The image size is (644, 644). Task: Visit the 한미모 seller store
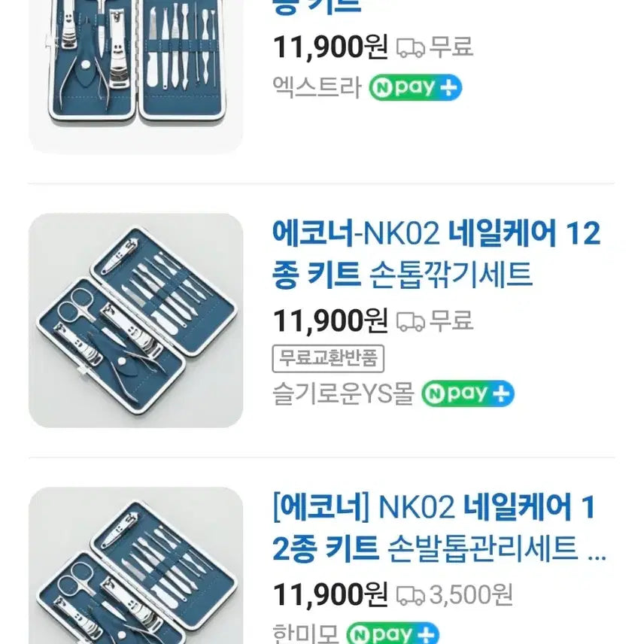(x=305, y=633)
